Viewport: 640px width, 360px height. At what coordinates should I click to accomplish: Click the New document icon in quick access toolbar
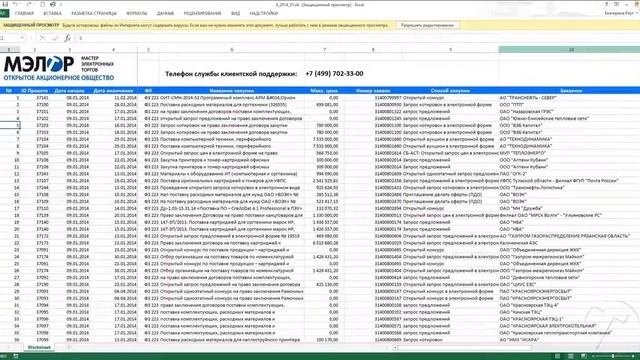42,4
